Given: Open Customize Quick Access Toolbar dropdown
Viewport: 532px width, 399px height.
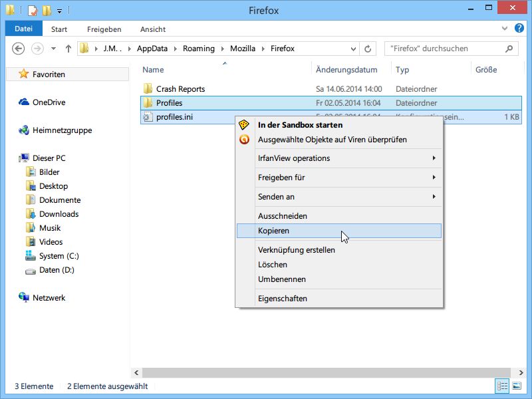Looking at the screenshot, I should [x=59, y=11].
